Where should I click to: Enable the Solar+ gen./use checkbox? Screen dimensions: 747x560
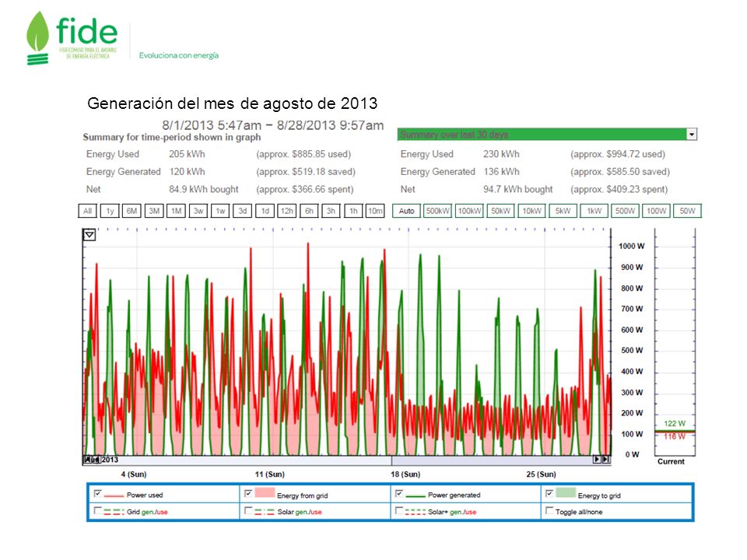[x=399, y=510]
